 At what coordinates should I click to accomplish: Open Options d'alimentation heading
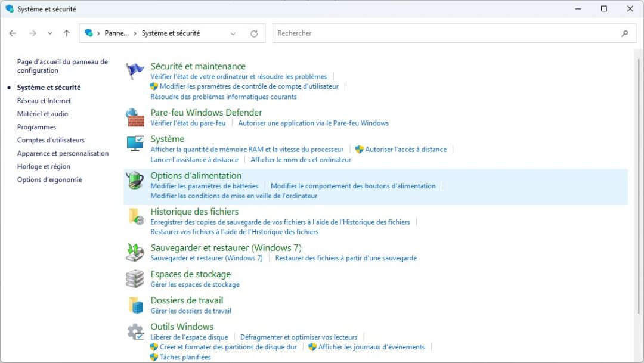[x=196, y=175]
